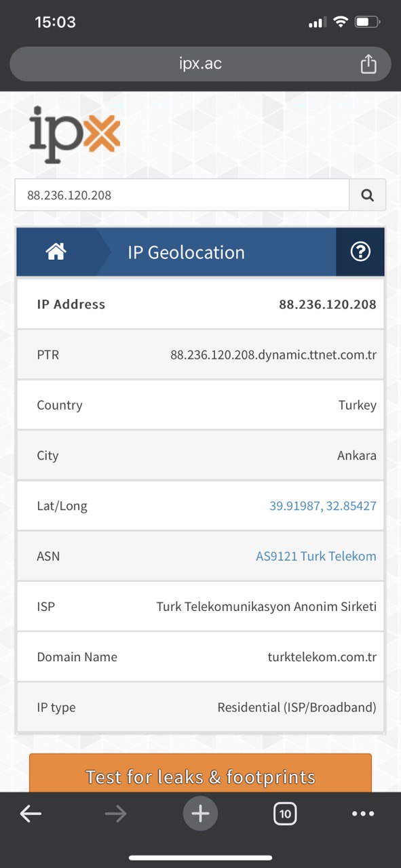Tap the browser forward arrow

tap(115, 814)
